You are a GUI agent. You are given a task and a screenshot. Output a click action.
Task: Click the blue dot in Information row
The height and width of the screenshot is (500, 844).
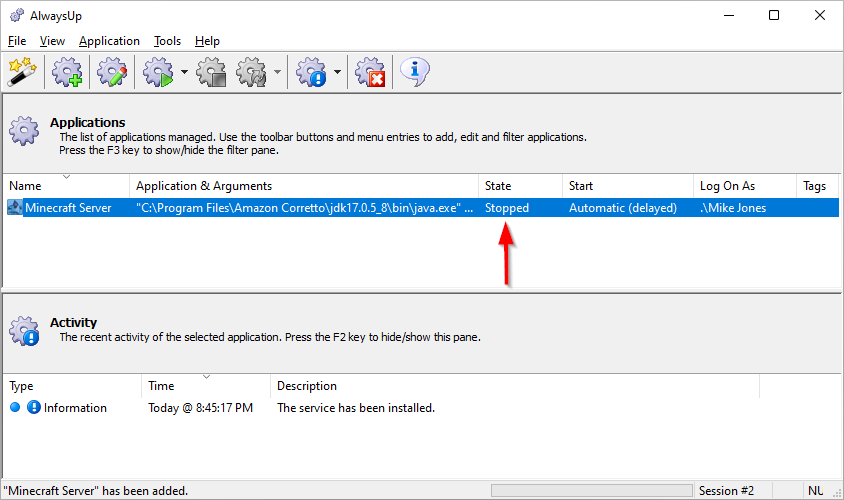pyautogui.click(x=15, y=407)
